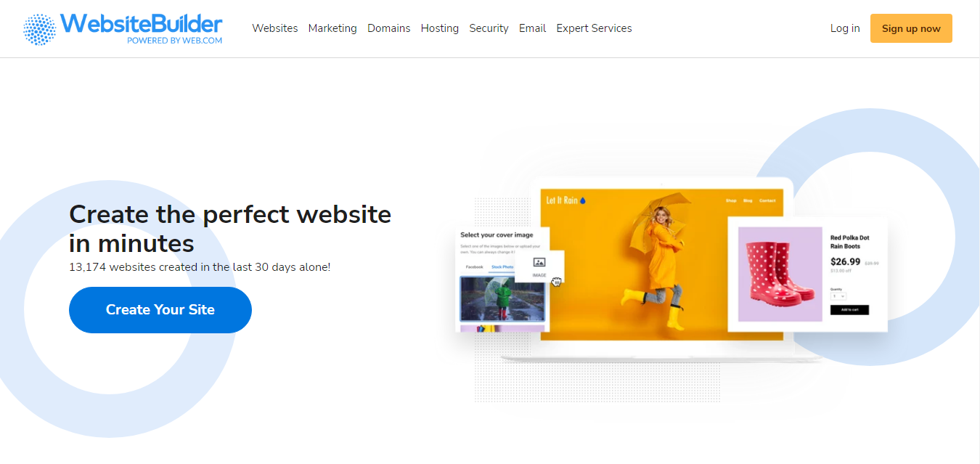Click the red polka dot rain boots image
Image resolution: width=980 pixels, height=464 pixels.
[x=780, y=274]
